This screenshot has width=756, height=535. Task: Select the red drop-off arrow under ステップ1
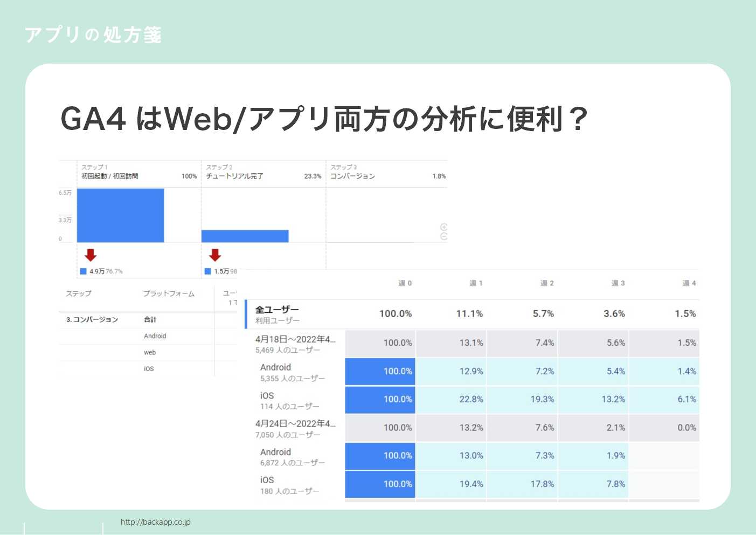pos(91,254)
